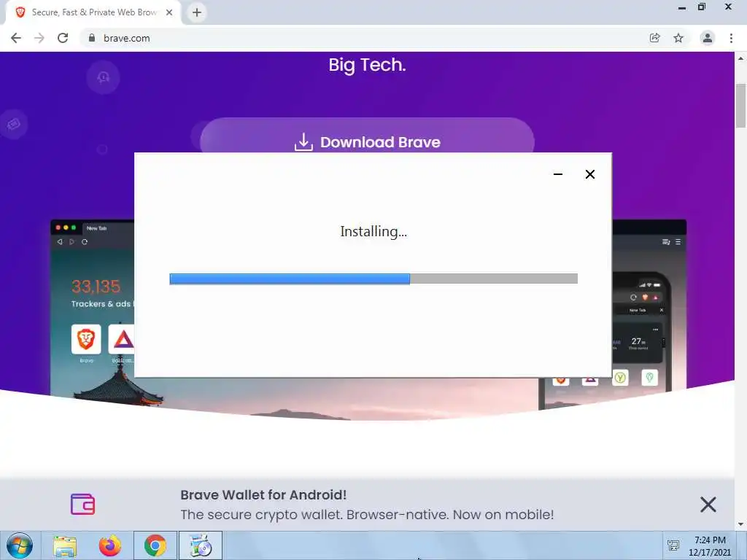Click the scrollbar up arrow
The image size is (747, 560).
[x=740, y=58]
